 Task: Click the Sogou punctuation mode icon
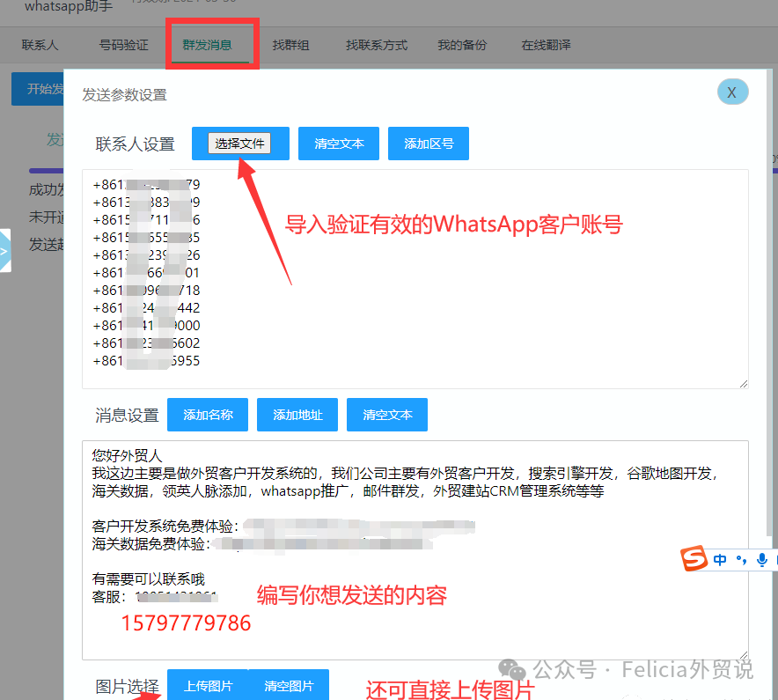[741, 560]
